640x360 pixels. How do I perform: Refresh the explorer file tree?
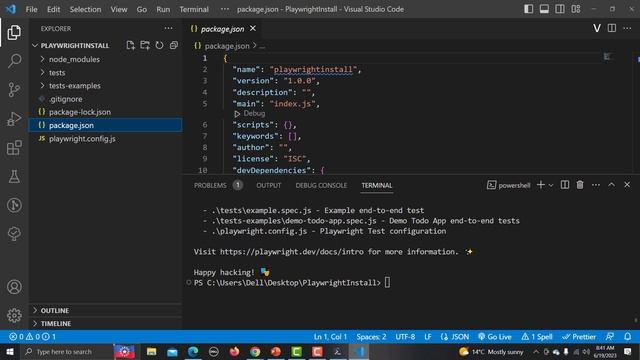(159, 45)
